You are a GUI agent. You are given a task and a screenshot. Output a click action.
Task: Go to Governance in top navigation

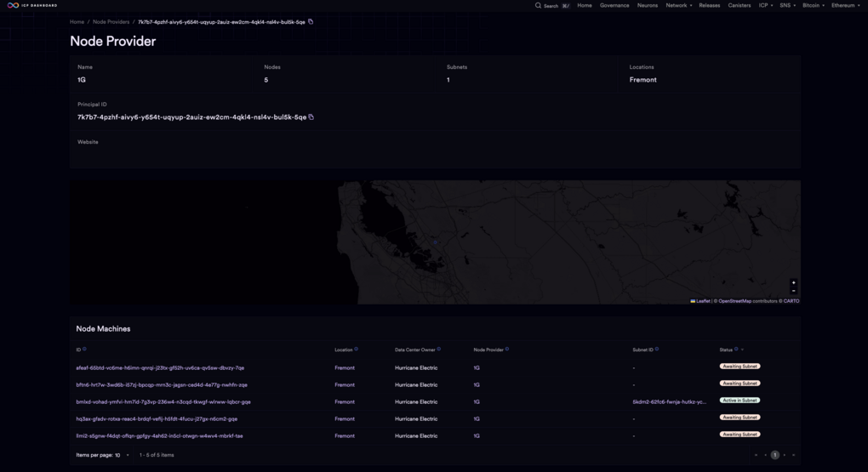(x=614, y=5)
